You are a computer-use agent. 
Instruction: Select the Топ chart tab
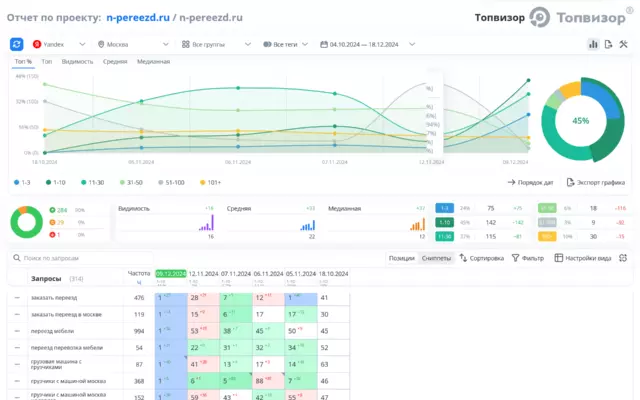(x=47, y=62)
